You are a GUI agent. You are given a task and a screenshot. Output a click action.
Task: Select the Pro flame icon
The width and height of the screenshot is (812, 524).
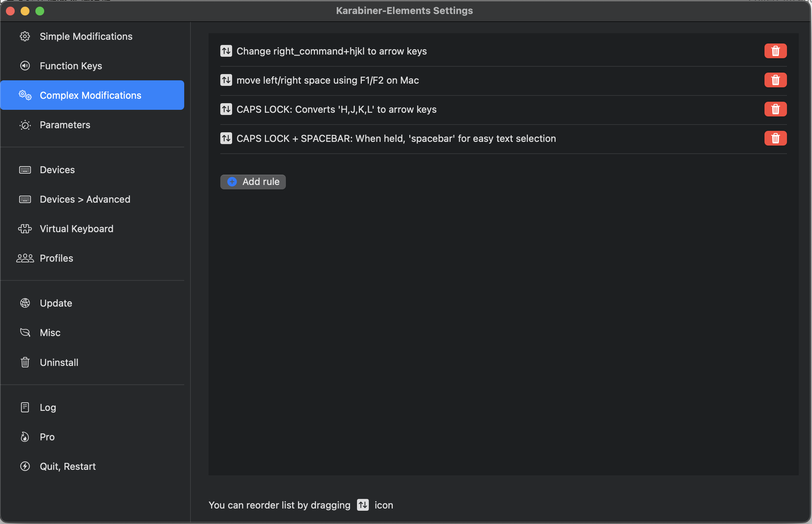pyautogui.click(x=25, y=437)
